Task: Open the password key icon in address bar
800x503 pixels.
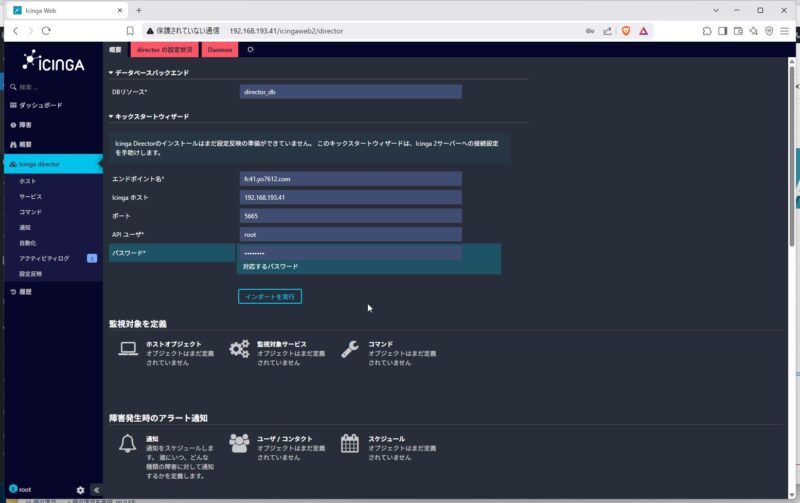Action: pyautogui.click(x=590, y=31)
